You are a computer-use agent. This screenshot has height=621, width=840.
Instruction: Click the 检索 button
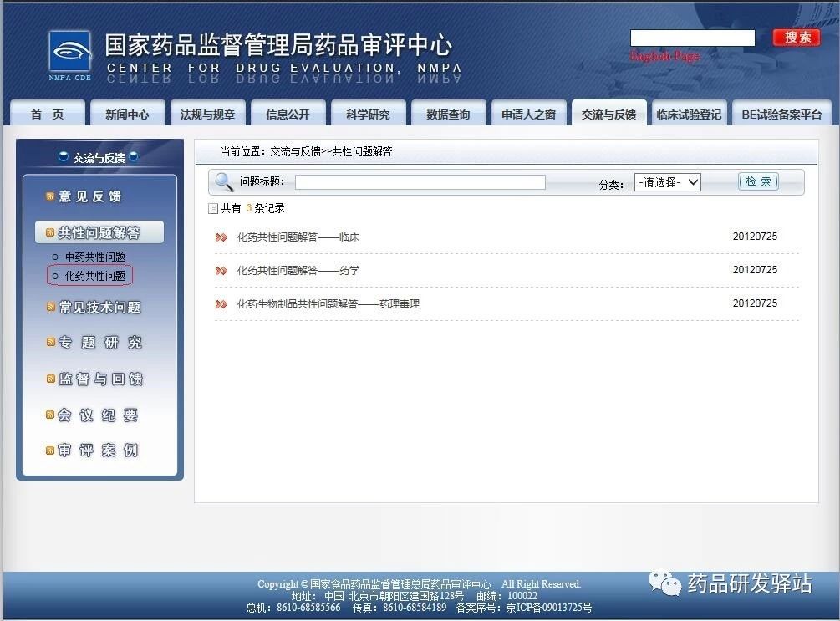pos(758,181)
